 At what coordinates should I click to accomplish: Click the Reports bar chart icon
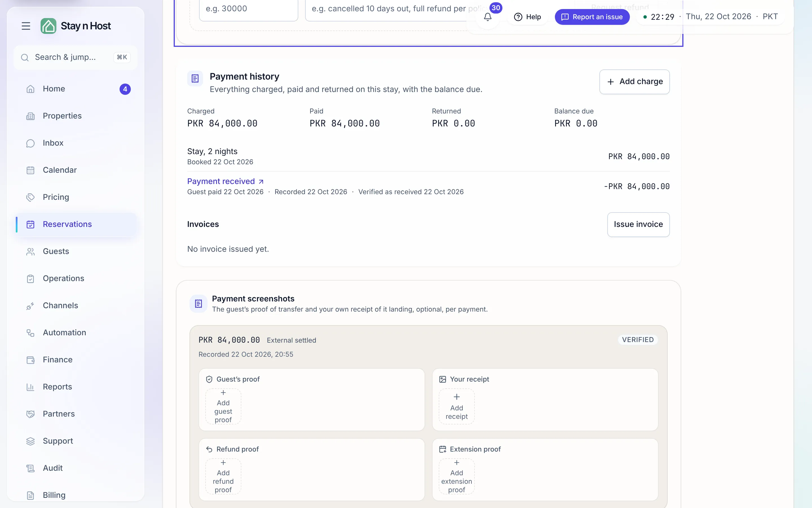pos(30,387)
